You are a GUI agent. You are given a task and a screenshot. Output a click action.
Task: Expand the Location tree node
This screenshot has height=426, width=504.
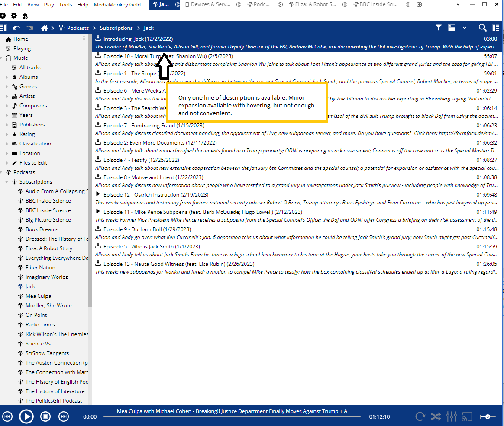pyautogui.click(x=7, y=153)
